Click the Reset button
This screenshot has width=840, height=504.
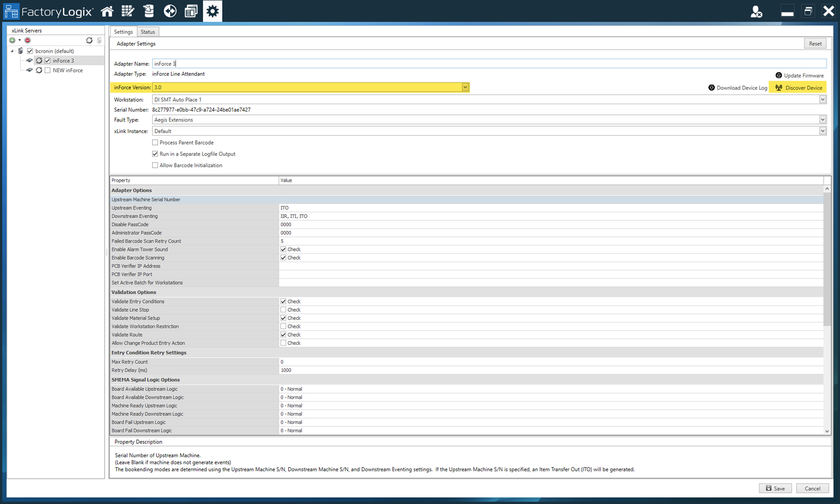[815, 44]
